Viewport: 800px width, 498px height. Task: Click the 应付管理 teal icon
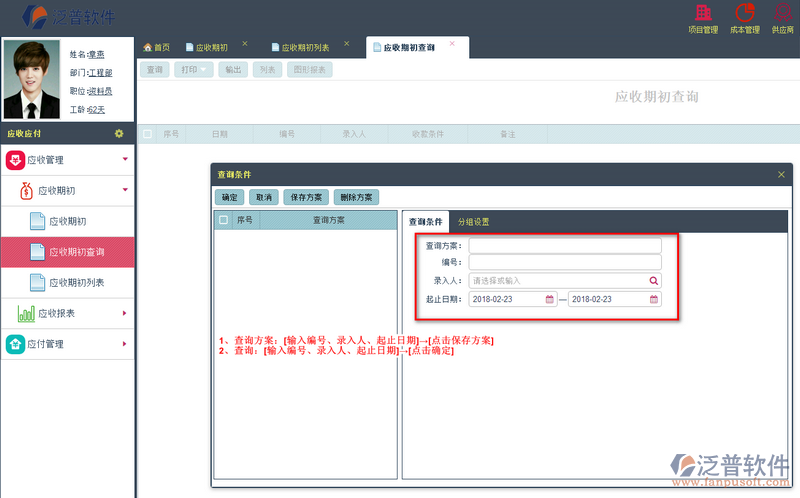coord(15,344)
